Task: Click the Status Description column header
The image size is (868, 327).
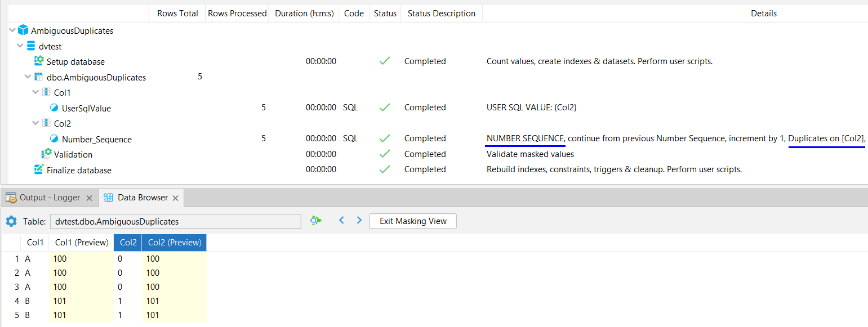Action: [x=442, y=14]
